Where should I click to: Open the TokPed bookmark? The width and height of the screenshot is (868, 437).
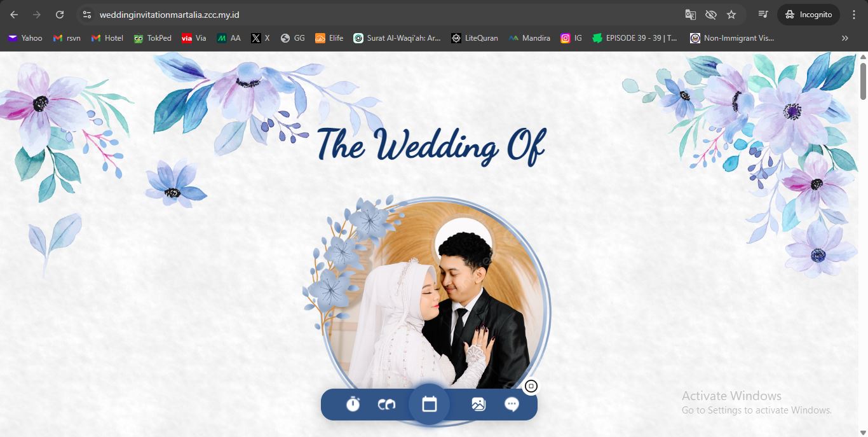click(x=153, y=38)
